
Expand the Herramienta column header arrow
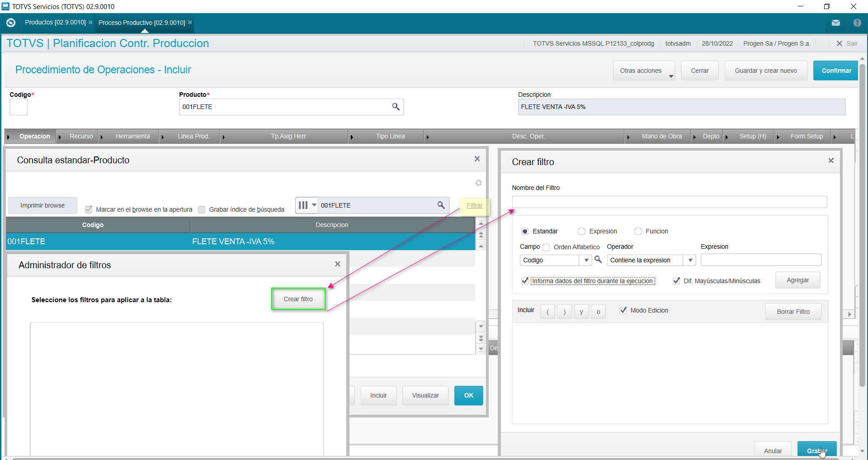[x=102, y=137]
